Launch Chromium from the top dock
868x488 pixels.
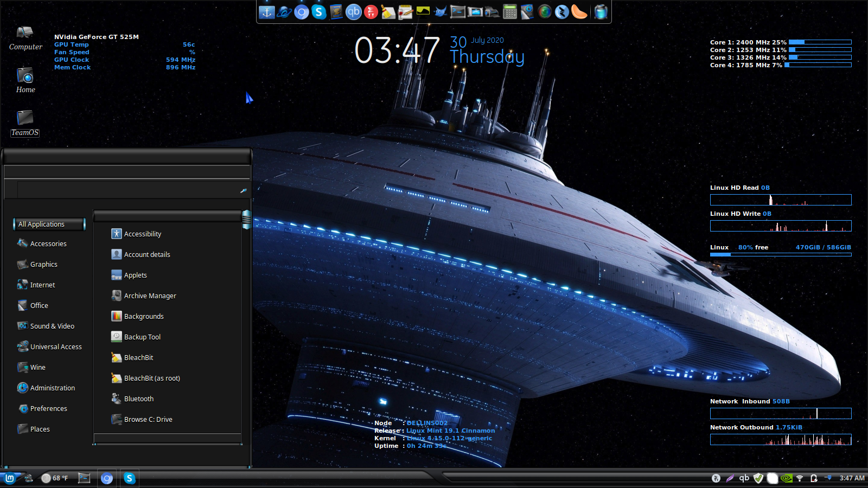click(x=302, y=12)
